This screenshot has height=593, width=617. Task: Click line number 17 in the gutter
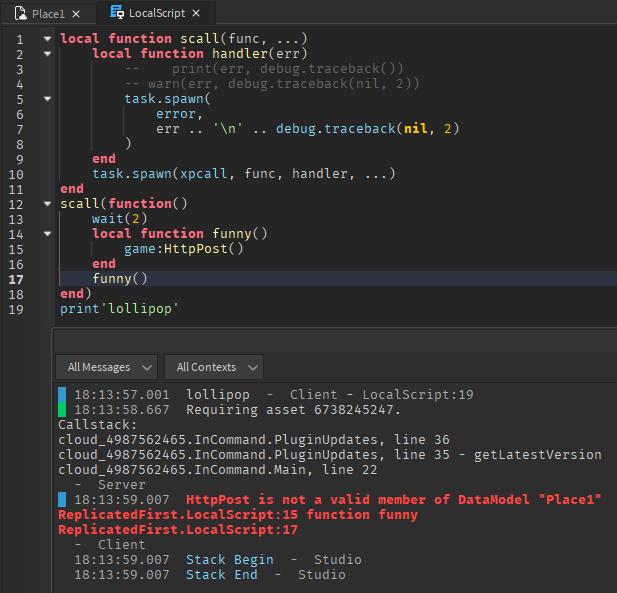(18, 279)
